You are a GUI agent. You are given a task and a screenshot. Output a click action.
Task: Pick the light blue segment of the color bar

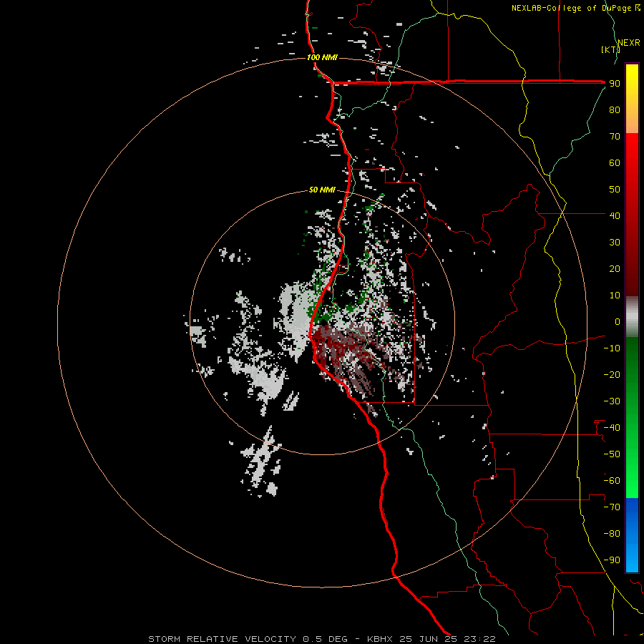[632, 559]
